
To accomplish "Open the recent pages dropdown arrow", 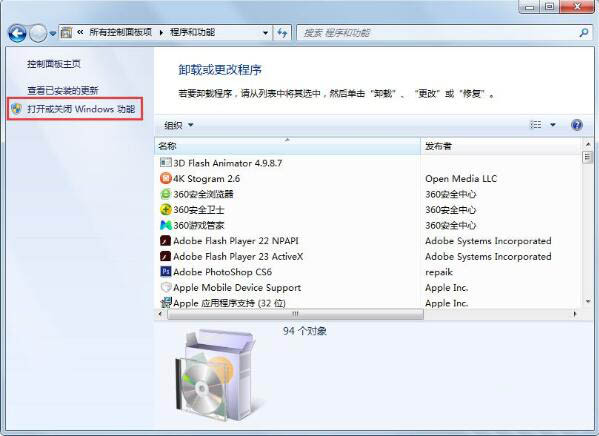I will 53,34.
